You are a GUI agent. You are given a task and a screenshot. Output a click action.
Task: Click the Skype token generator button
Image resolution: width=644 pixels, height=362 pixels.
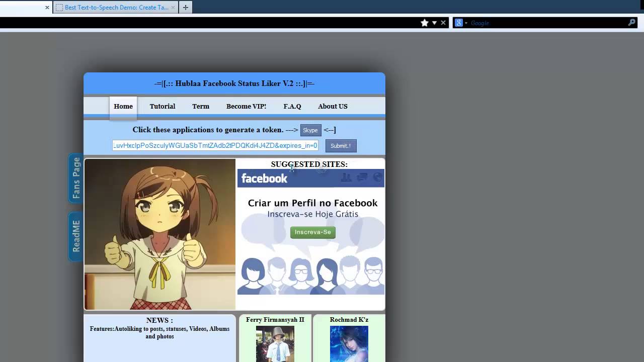click(x=310, y=130)
